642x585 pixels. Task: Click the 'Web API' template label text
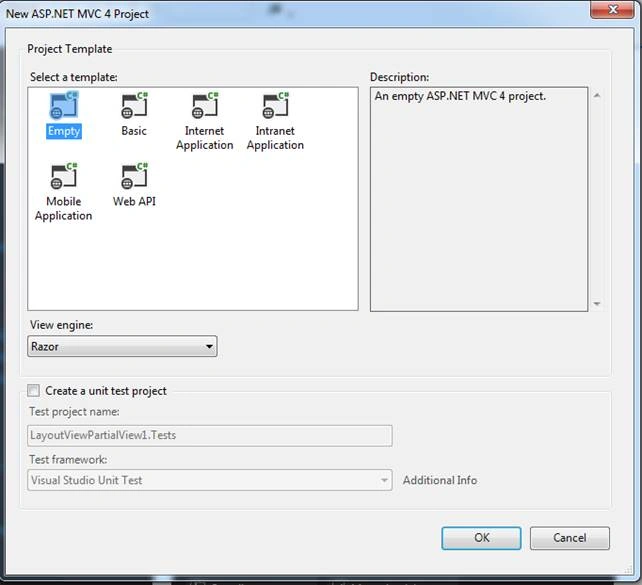pyautogui.click(x=134, y=201)
